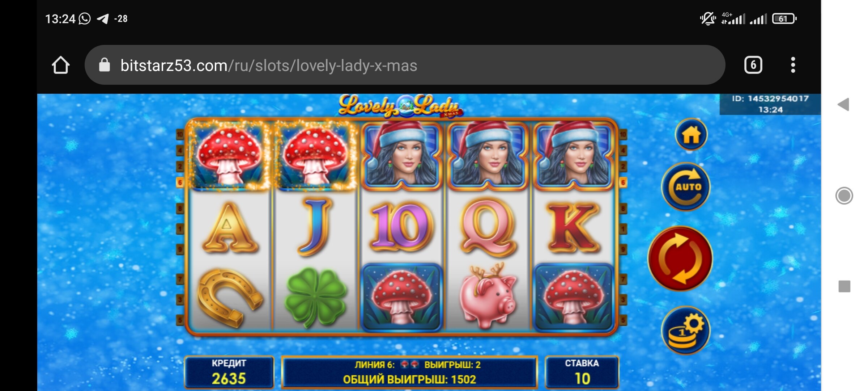
Task: Tap the Android circle home button
Action: (844, 196)
